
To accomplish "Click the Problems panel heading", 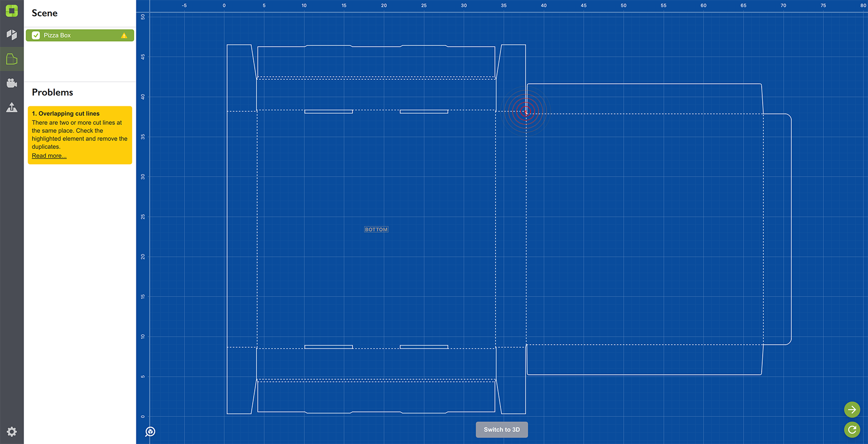I will 53,92.
